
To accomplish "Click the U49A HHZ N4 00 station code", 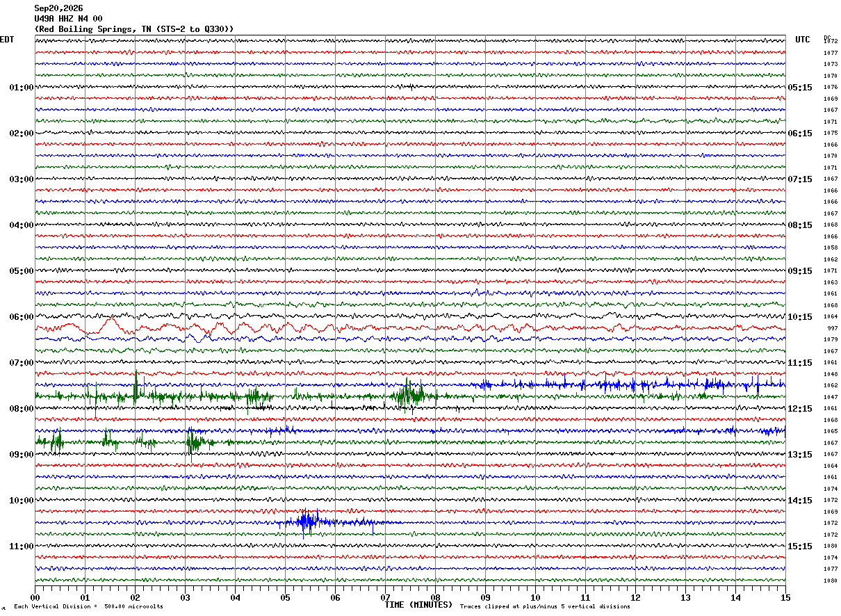I will tap(68, 19).
